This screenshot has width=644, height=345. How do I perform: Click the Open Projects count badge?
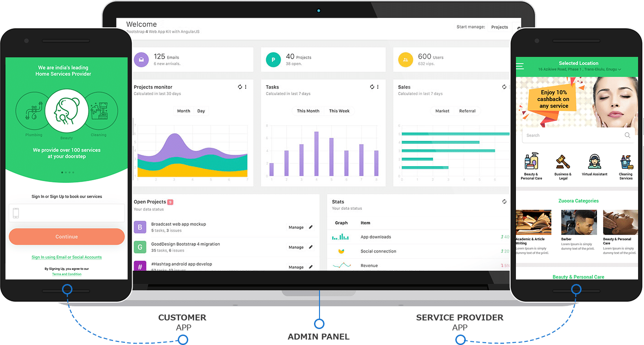(170, 202)
